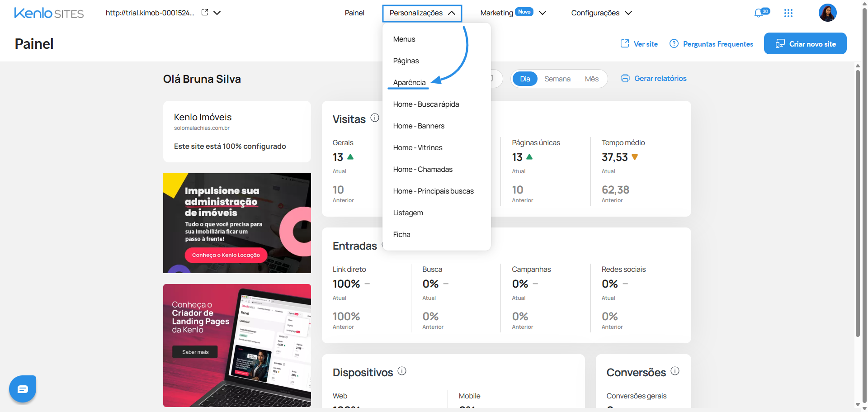Click the Saber mais button
868x412 pixels.
click(195, 352)
